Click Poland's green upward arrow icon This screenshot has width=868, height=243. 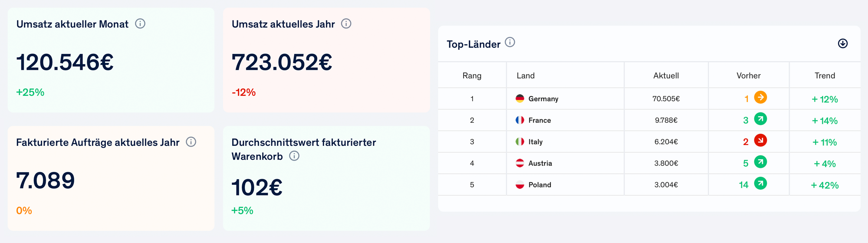pos(760,183)
